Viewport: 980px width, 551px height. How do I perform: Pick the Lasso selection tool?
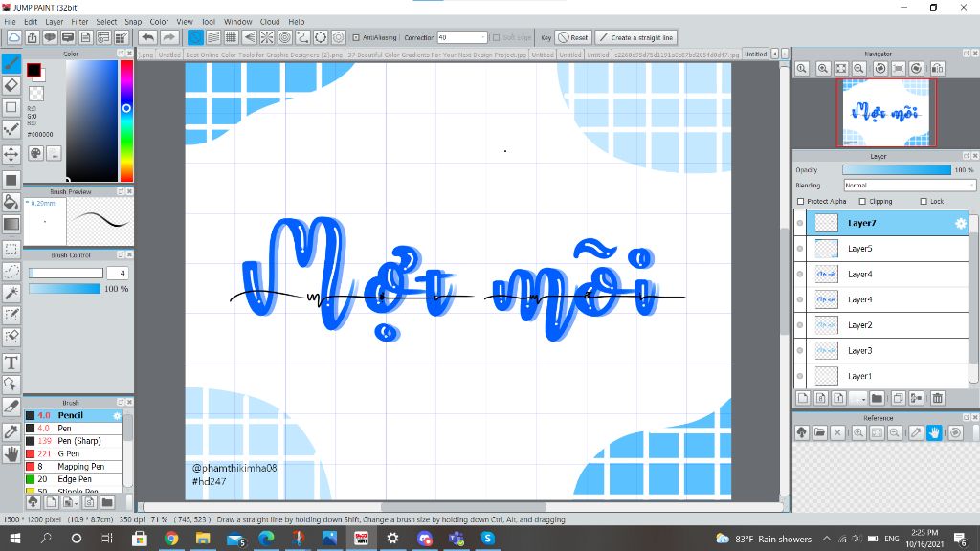click(x=11, y=271)
